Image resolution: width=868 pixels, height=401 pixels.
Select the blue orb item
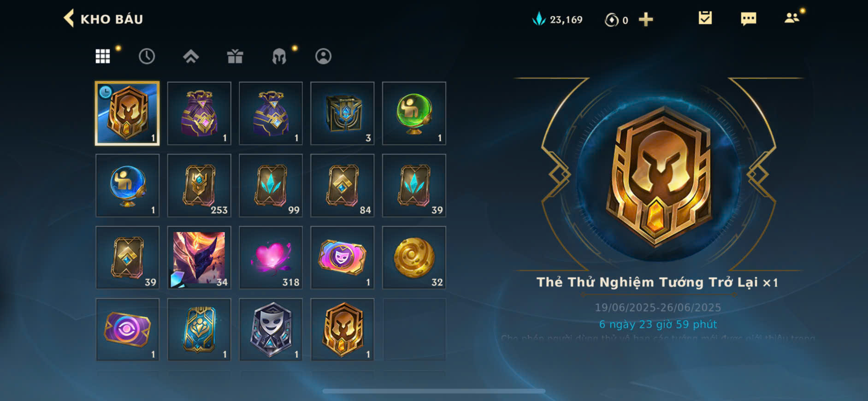click(127, 185)
